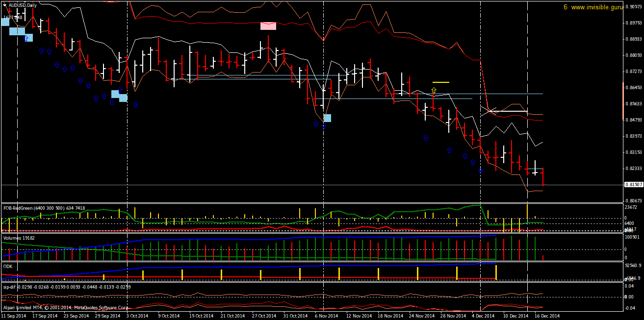Click the ODK indicator label
644x320 pixels.
point(8,266)
